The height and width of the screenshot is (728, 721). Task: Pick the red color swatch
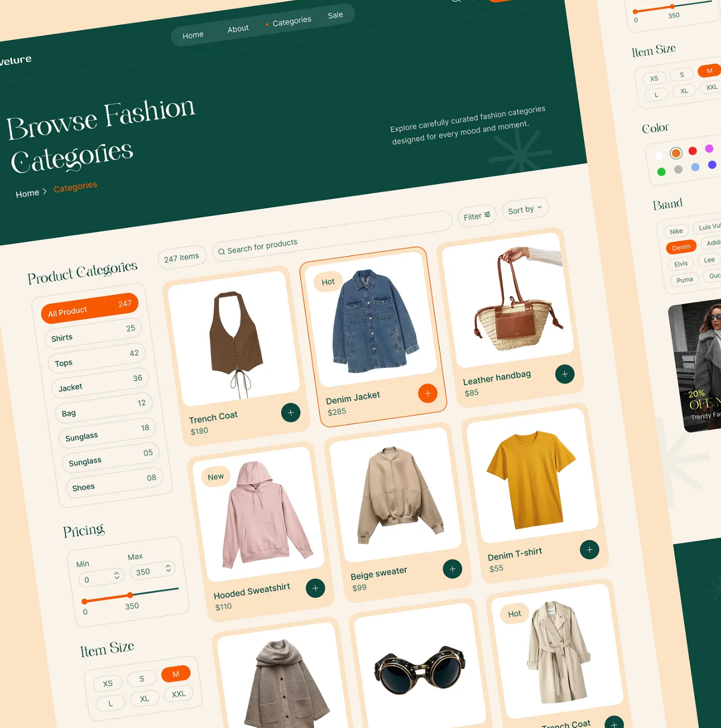point(692,151)
